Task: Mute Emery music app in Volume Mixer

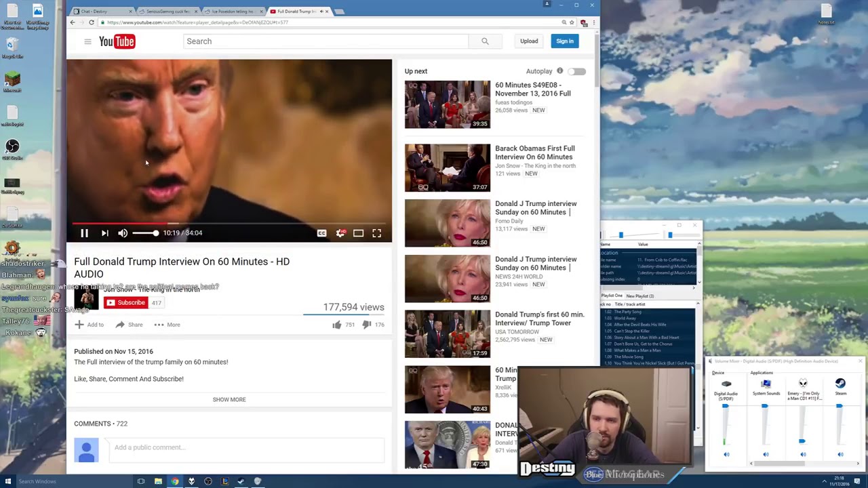Action: [803, 455]
